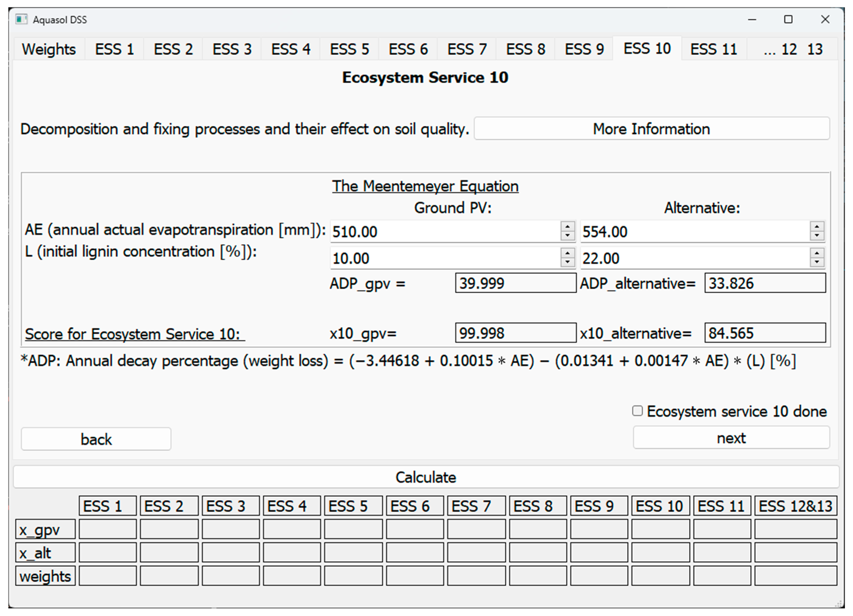Click the Aquasol DSS app icon
Screen dimensions: 853x616
click(21, 19)
